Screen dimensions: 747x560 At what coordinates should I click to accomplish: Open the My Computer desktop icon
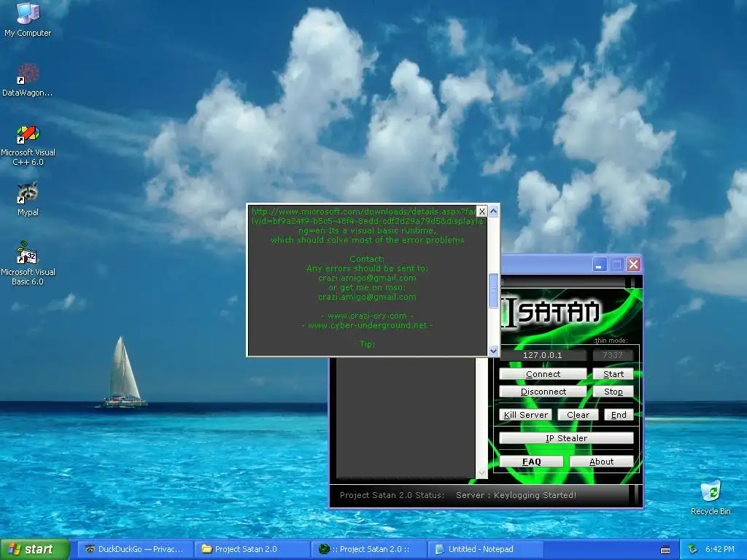pos(28,19)
